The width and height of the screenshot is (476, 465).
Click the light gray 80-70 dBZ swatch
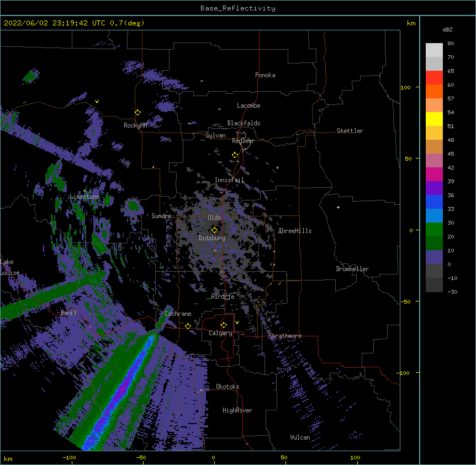pos(434,50)
